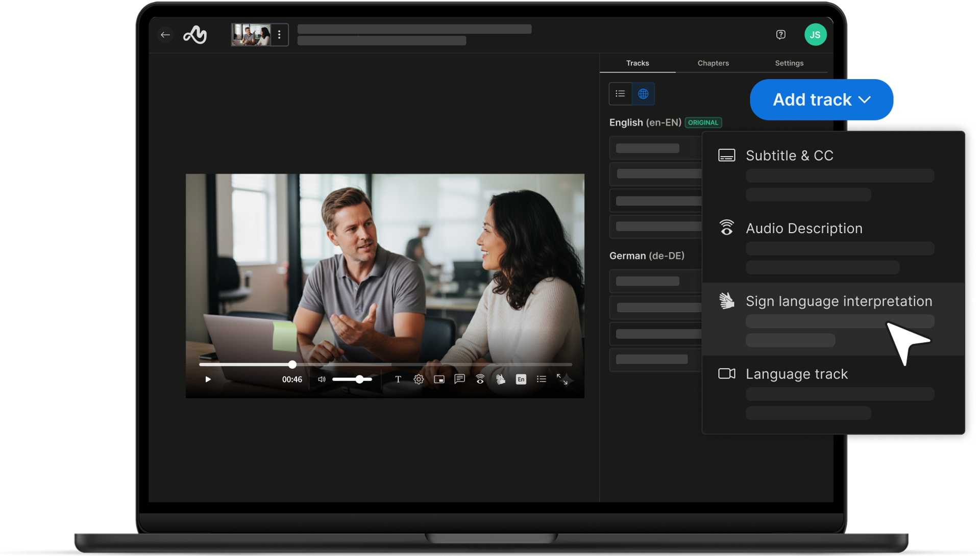980x556 pixels.
Task: Enable picture-in-picture in the player
Action: (439, 379)
